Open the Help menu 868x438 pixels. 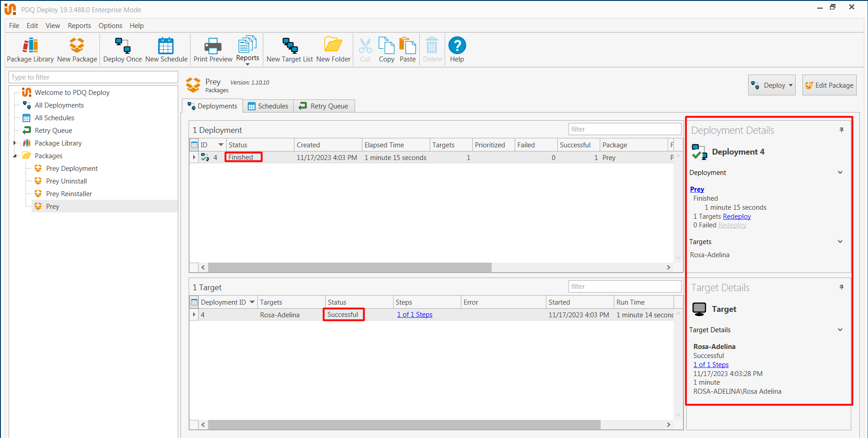[137, 26]
